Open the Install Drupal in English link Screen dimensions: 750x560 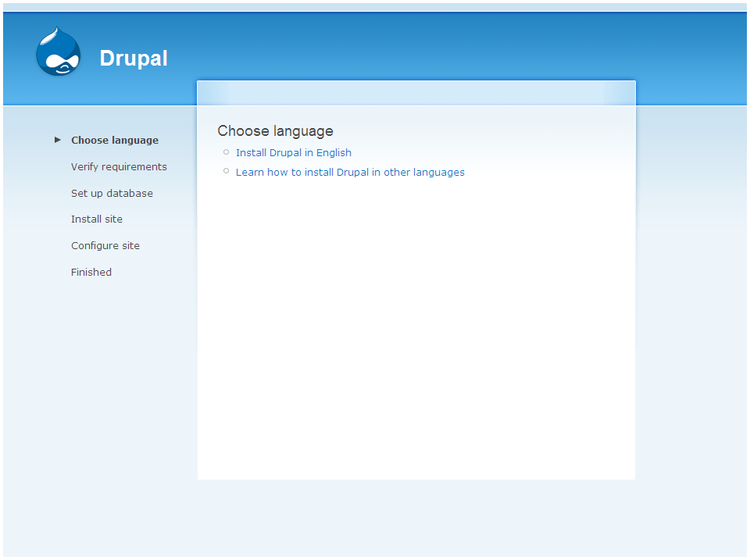coord(294,152)
